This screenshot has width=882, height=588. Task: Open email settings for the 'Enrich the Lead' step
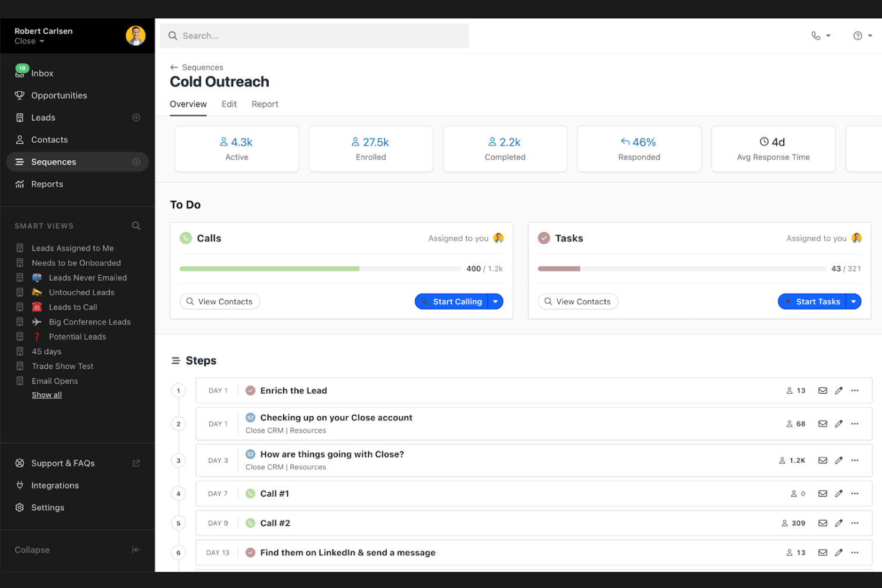point(823,390)
